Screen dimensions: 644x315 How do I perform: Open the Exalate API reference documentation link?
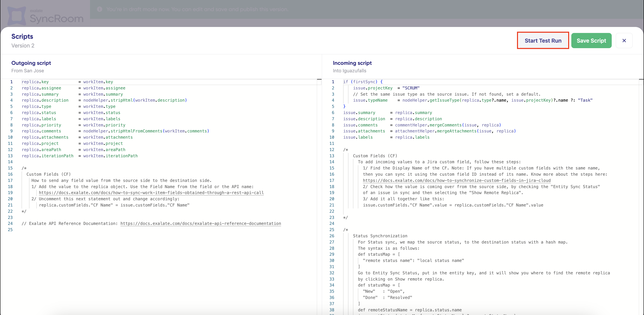(201, 223)
